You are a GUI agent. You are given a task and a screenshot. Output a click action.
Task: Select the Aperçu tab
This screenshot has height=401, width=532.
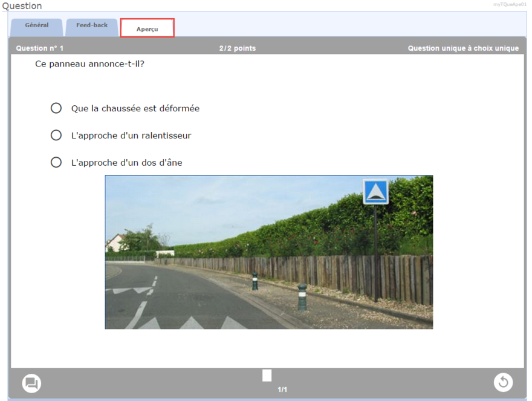pos(147,28)
